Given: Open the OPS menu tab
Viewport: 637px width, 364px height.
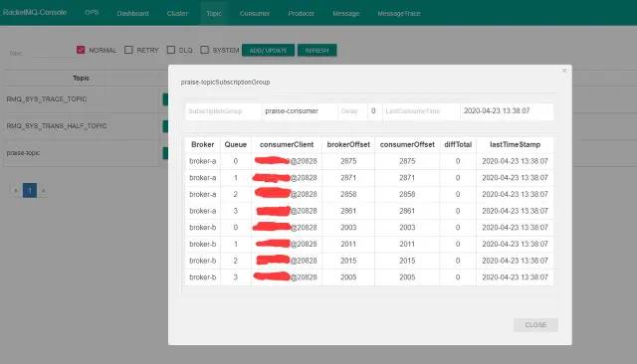Looking at the screenshot, I should [x=92, y=13].
